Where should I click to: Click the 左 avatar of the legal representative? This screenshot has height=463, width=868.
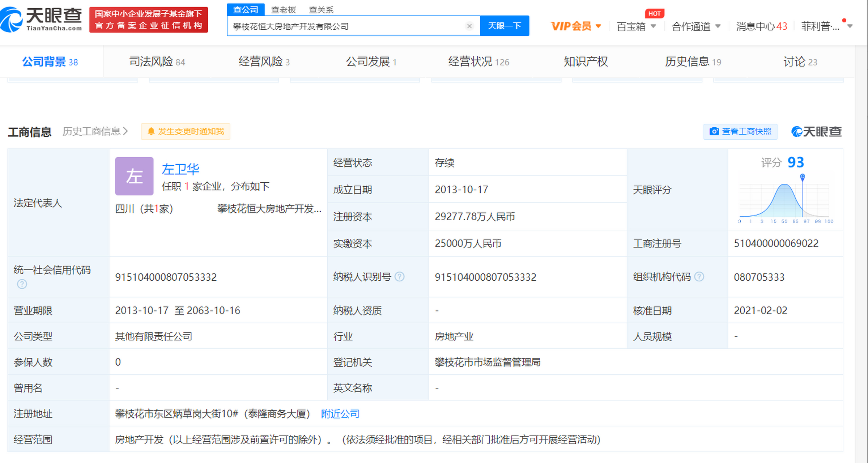(134, 176)
